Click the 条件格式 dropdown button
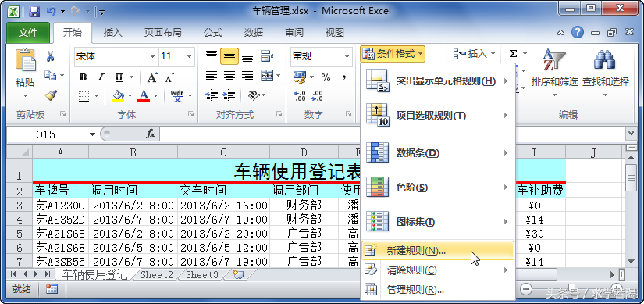The image size is (644, 304). click(393, 54)
